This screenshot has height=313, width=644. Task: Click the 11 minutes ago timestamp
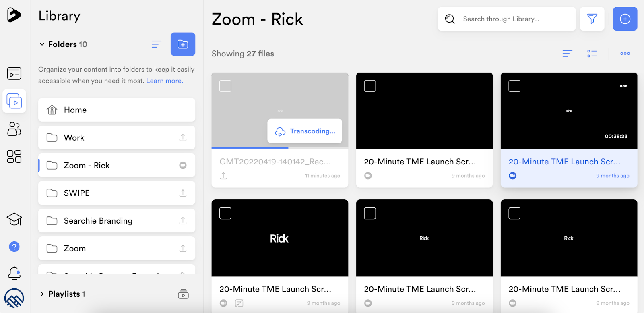pos(322,176)
